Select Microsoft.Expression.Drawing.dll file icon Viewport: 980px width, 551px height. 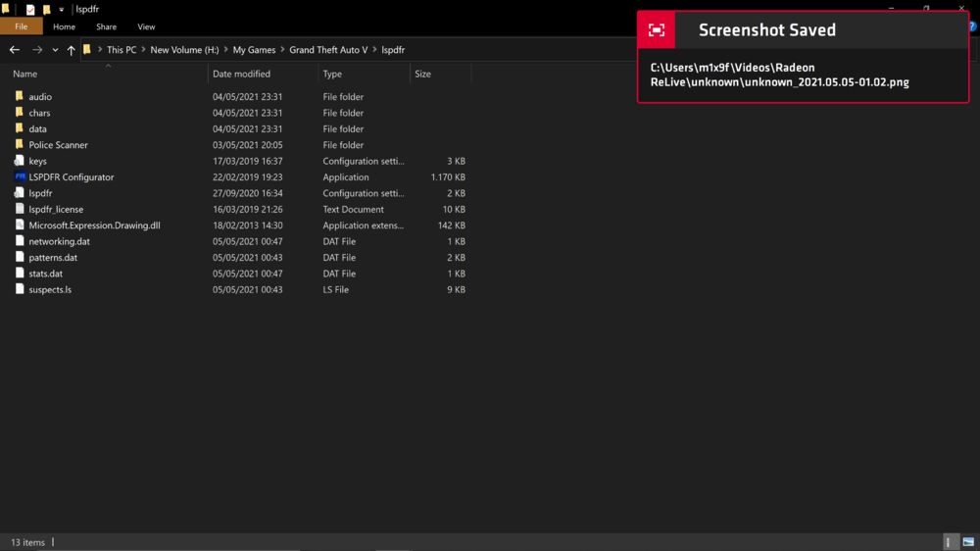coord(20,225)
